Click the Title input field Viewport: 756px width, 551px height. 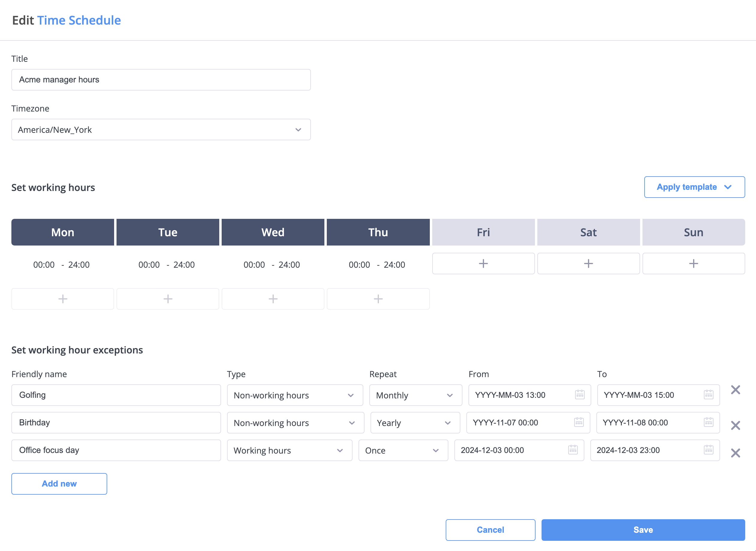click(x=161, y=79)
